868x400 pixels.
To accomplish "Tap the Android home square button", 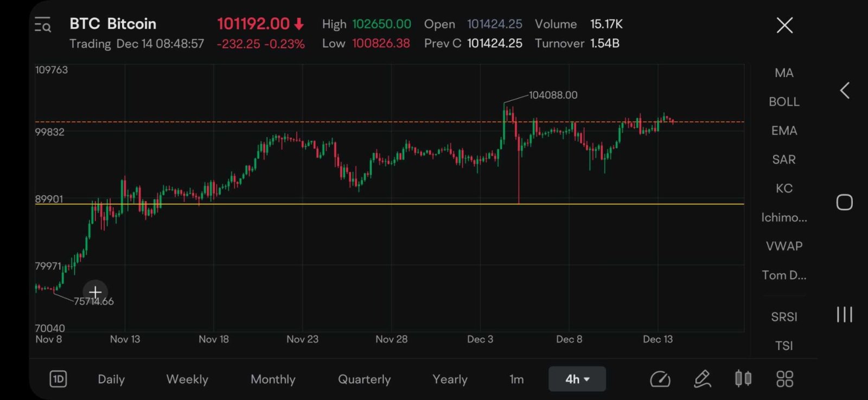I will 844,202.
